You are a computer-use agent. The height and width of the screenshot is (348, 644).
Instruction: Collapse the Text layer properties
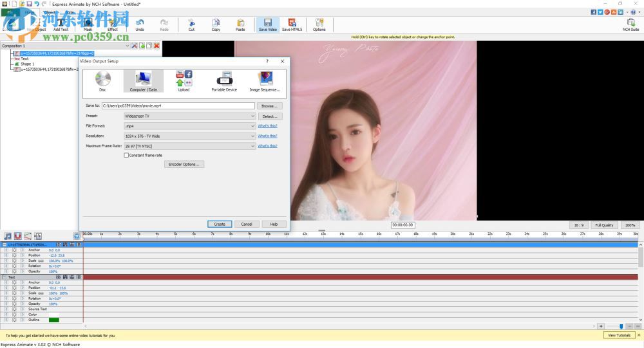(4, 277)
